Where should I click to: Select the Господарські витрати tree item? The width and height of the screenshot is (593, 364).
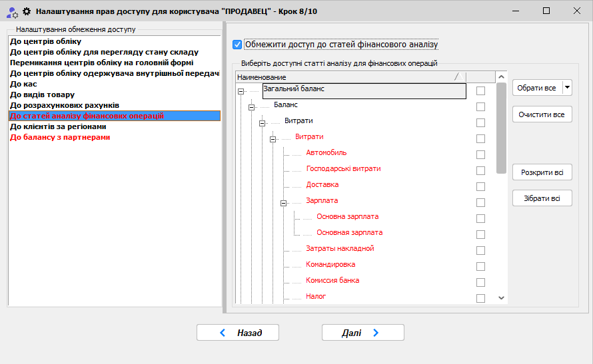(343, 168)
